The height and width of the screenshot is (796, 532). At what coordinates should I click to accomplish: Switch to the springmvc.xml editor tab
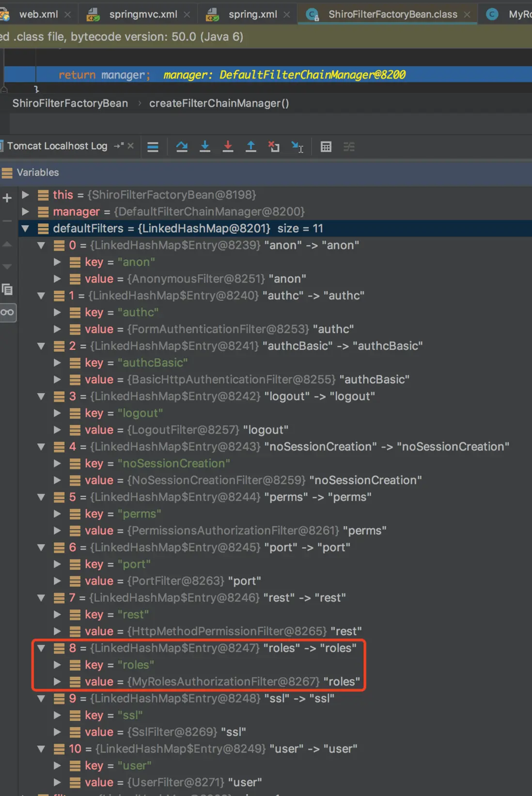click(x=143, y=15)
